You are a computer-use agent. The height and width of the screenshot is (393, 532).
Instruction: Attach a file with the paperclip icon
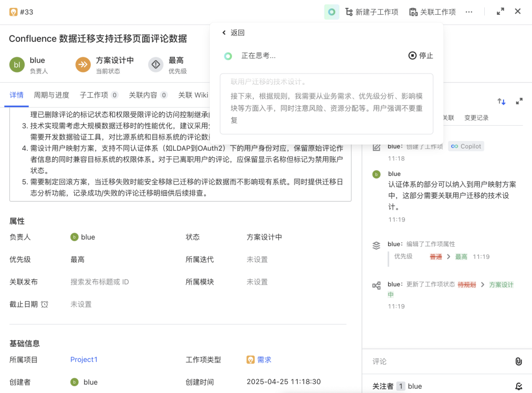pyautogui.click(x=518, y=361)
